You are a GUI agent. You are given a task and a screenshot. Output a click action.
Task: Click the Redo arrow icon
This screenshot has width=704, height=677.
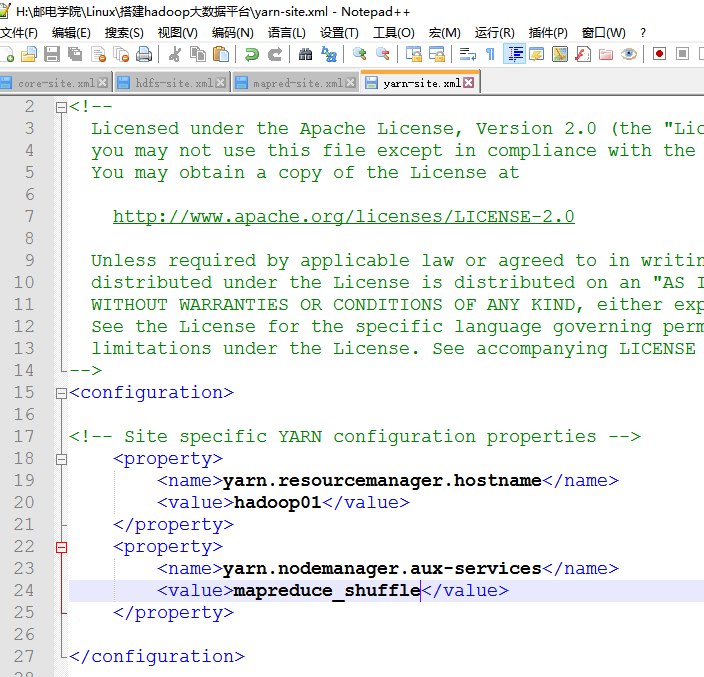(x=275, y=54)
